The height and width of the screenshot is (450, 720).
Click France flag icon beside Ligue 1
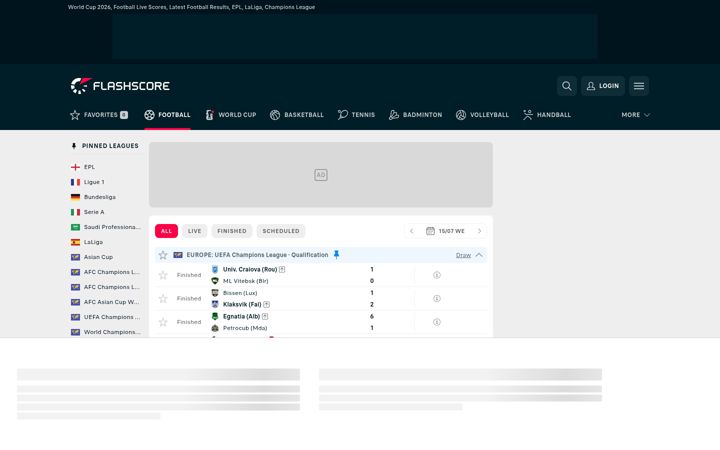tap(75, 182)
